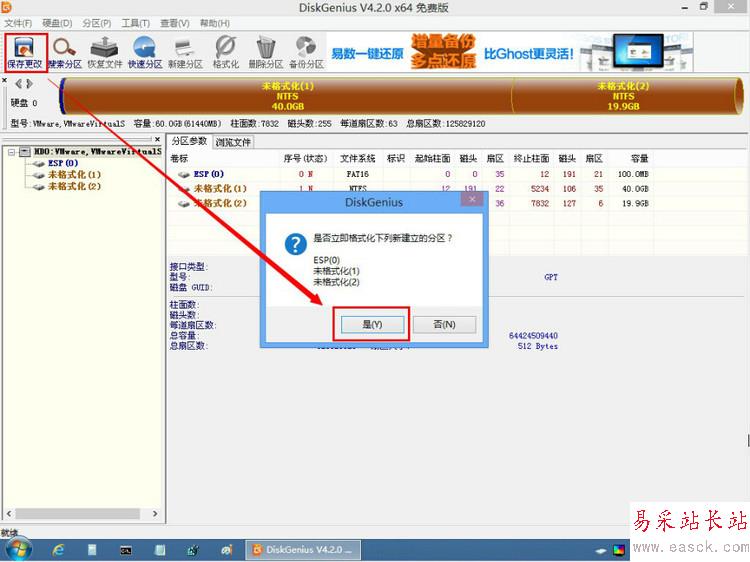Image resolution: width=750 pixels, height=562 pixels.
Task: Open the Disk (硬盘) menu
Action: pos(57,23)
